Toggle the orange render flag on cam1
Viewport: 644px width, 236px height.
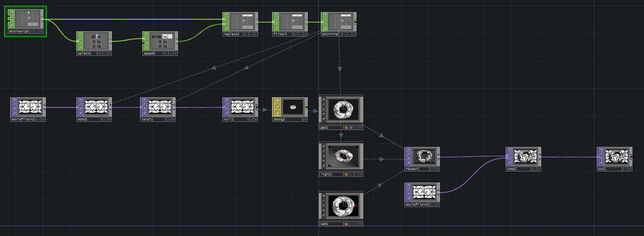tap(346, 224)
